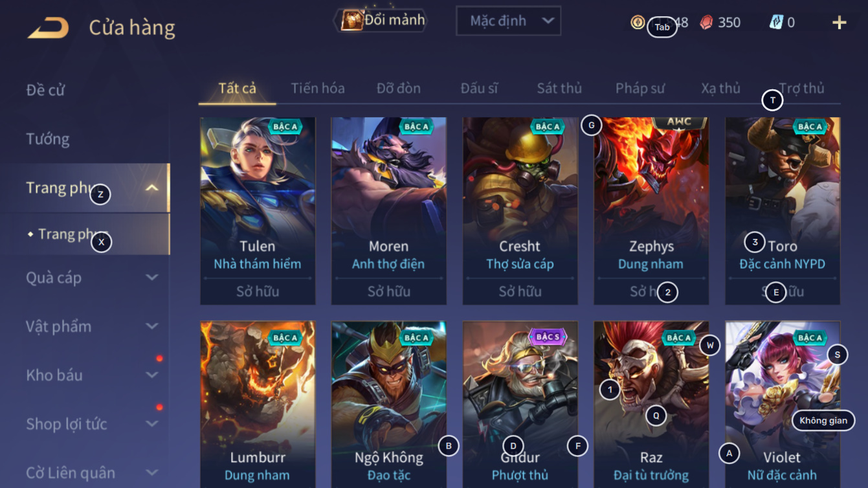The height and width of the screenshot is (488, 868).
Task: Click the Đổi mảnh chest icon
Action: (x=351, y=21)
